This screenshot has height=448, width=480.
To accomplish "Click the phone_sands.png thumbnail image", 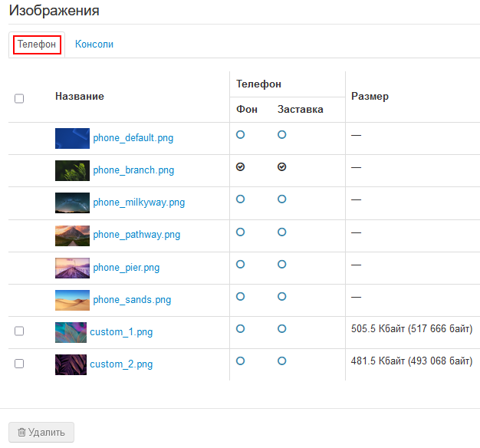I will click(x=72, y=300).
